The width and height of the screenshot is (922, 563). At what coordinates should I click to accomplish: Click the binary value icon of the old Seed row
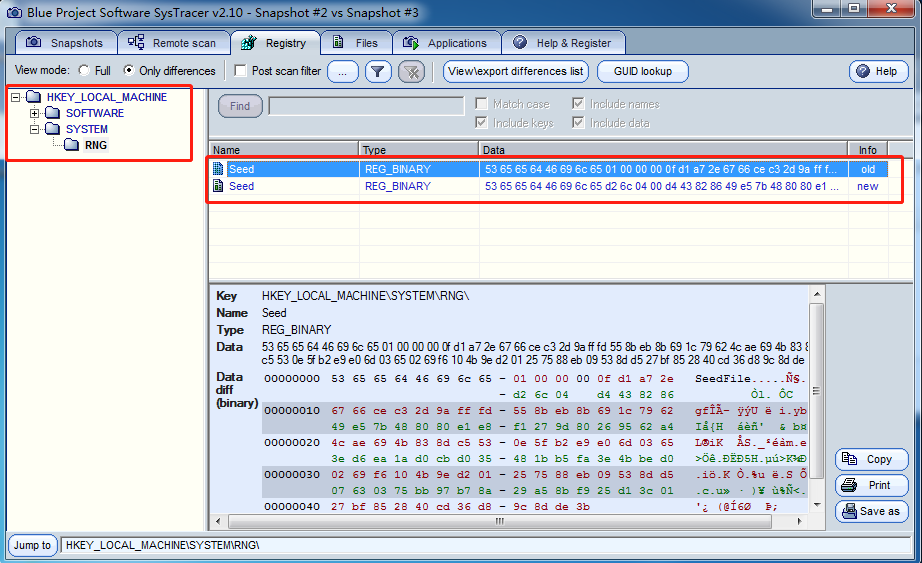pyautogui.click(x=218, y=169)
